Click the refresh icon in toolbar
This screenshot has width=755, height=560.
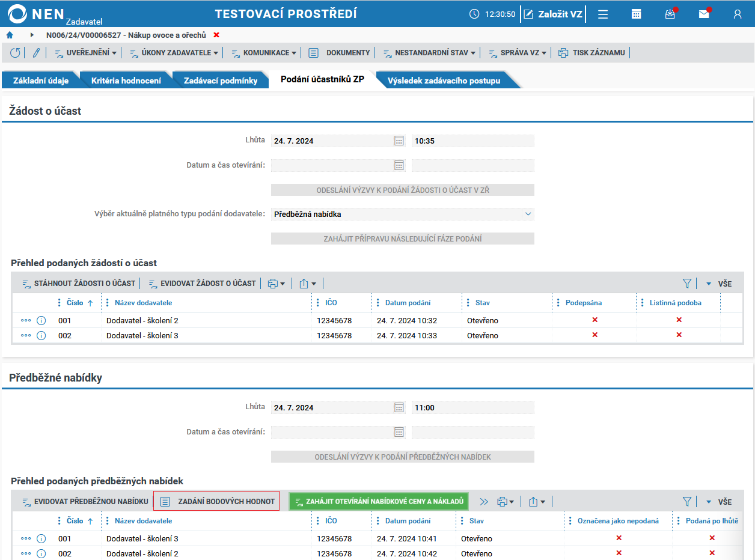(x=15, y=53)
